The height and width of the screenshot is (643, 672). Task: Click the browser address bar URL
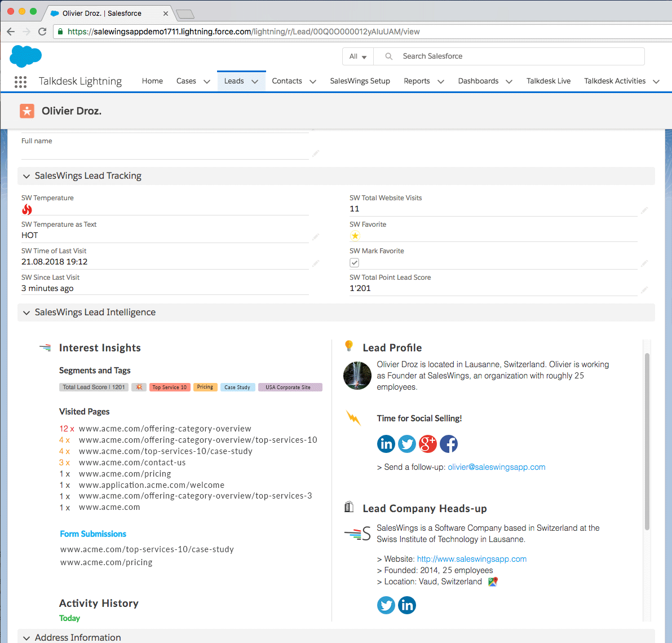[x=244, y=31]
